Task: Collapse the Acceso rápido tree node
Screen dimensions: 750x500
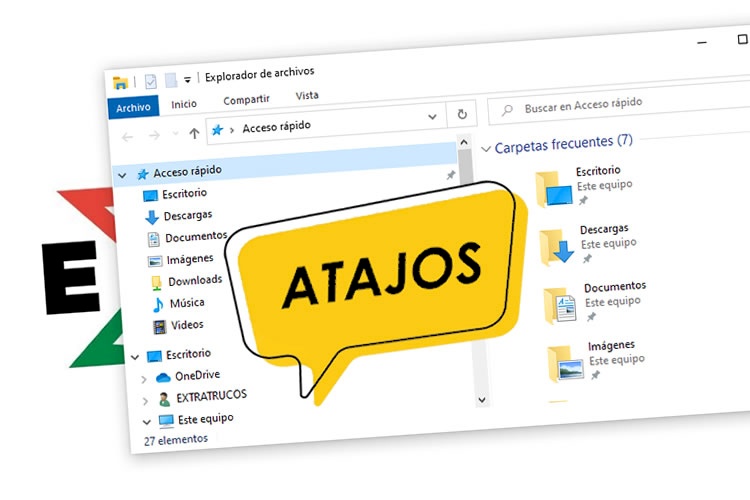Action: pyautogui.click(x=122, y=174)
